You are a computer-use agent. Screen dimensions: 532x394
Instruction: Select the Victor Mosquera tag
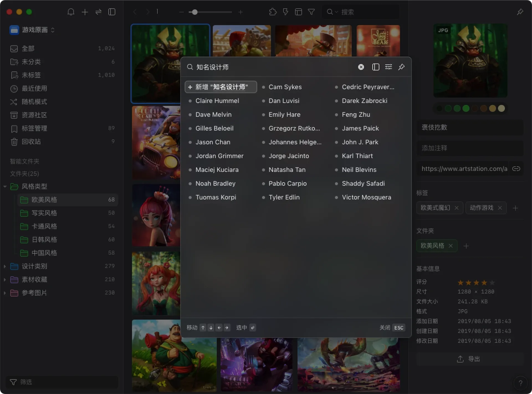coord(366,197)
